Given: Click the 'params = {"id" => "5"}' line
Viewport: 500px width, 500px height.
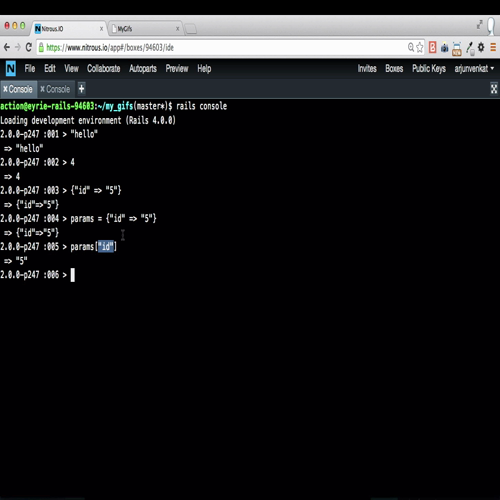Looking at the screenshot, I should 113,219.
